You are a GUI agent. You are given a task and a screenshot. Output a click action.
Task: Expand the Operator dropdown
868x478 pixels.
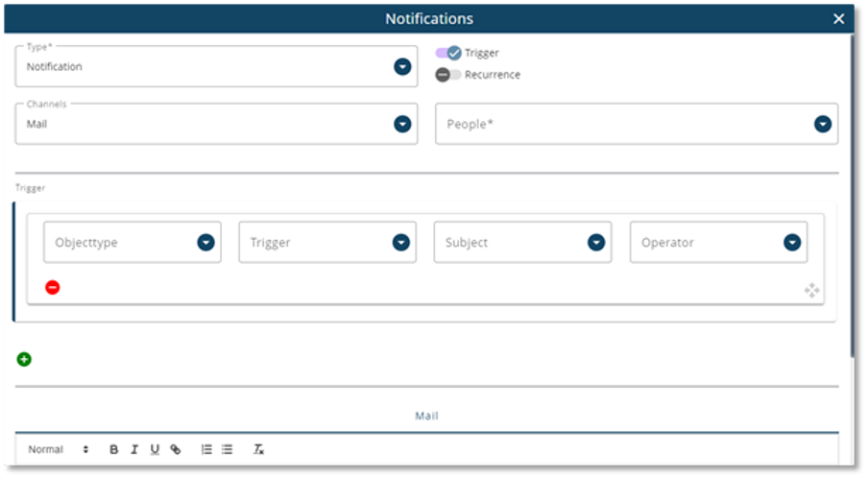tap(718, 242)
